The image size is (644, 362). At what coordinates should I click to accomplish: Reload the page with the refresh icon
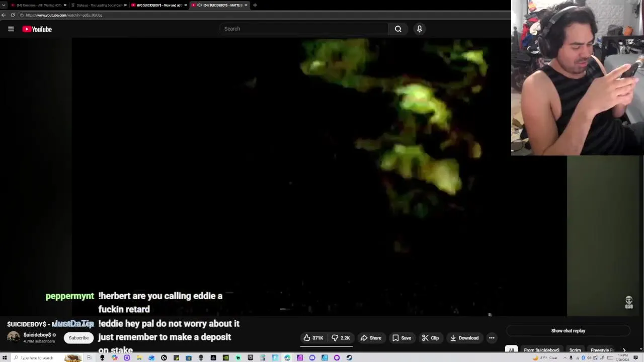point(13,15)
